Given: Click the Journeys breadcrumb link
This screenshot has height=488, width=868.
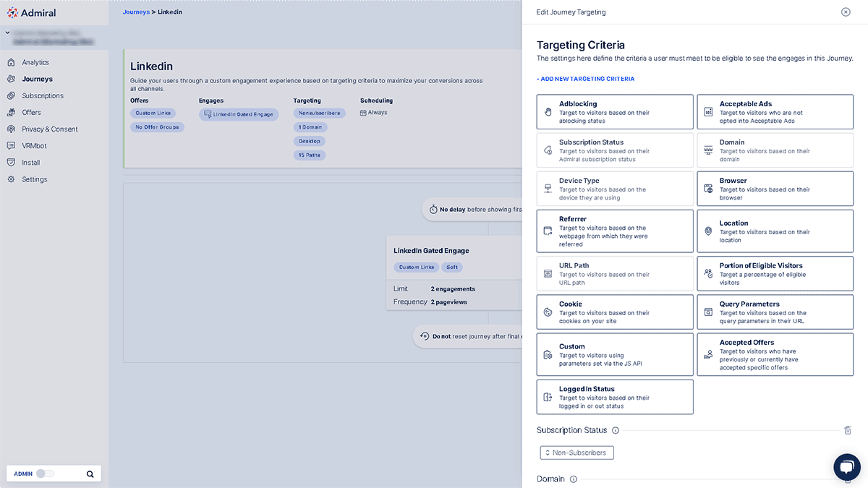Looking at the screenshot, I should [x=136, y=12].
